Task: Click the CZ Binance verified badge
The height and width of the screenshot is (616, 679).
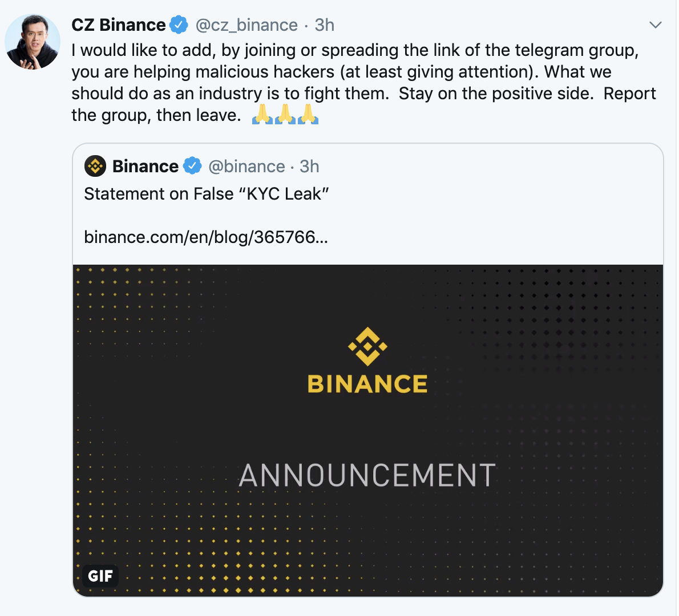Action: pos(179,25)
